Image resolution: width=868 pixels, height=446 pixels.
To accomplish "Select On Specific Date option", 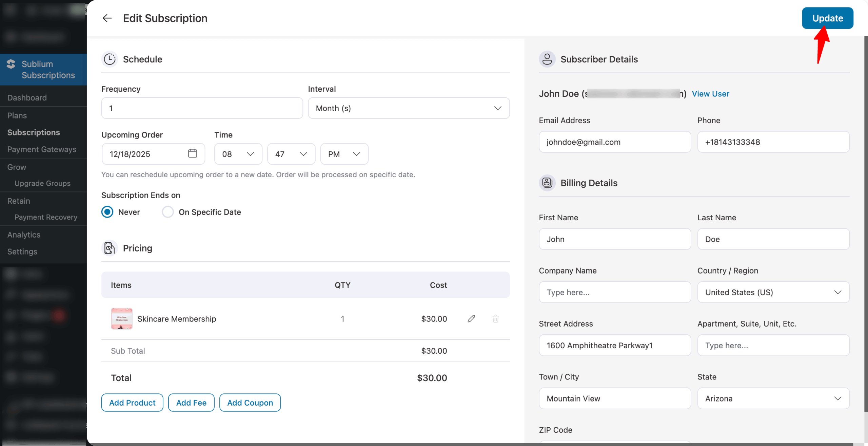I will 168,212.
